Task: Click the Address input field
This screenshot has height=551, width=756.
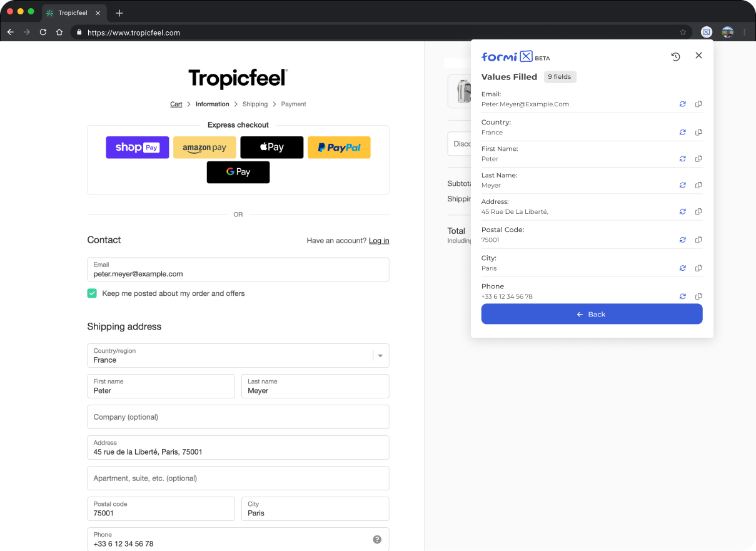Action: 238,448
